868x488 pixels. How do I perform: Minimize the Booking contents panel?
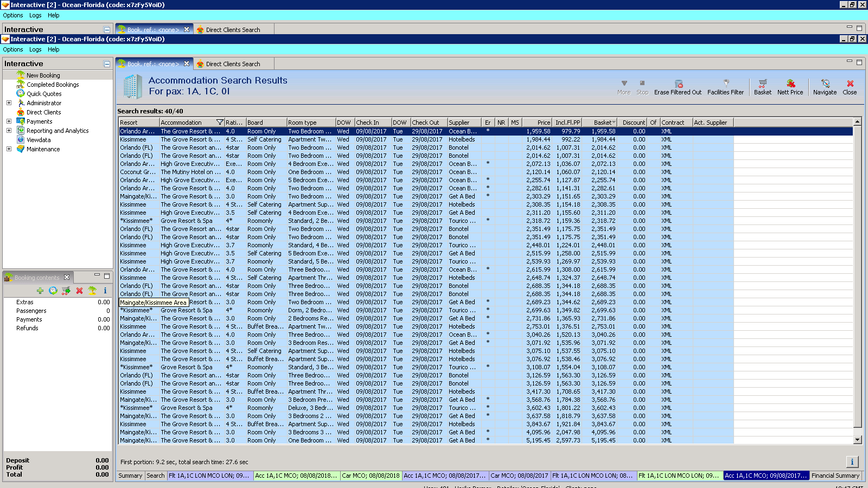[97, 275]
